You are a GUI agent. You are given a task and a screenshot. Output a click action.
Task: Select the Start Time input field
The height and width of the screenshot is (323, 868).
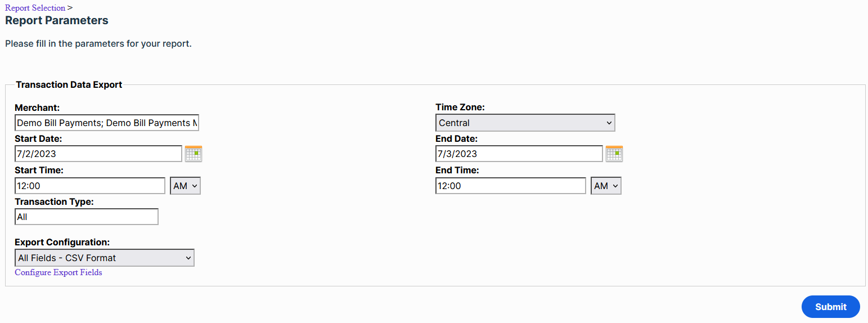pyautogui.click(x=90, y=186)
